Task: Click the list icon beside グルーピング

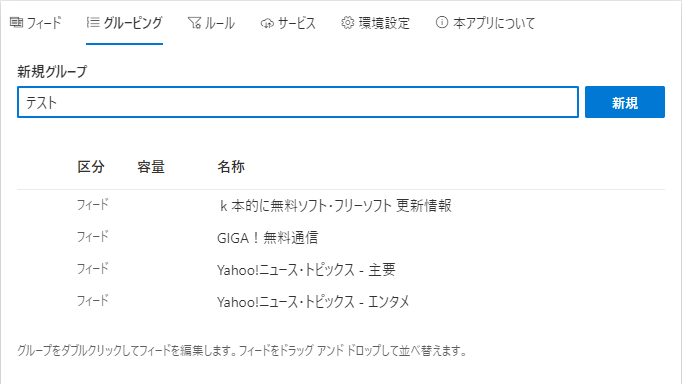Action: [x=93, y=22]
